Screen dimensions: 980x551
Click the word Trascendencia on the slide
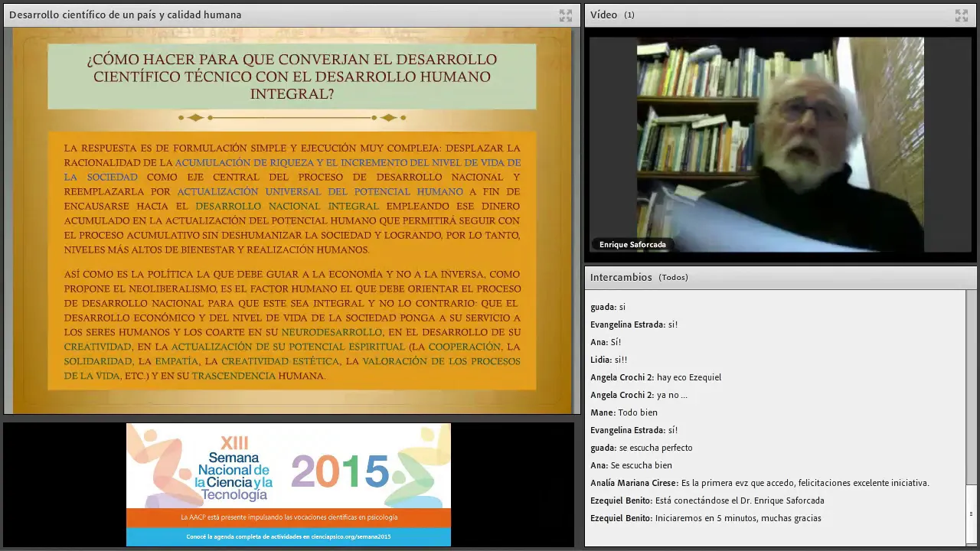[x=233, y=376]
